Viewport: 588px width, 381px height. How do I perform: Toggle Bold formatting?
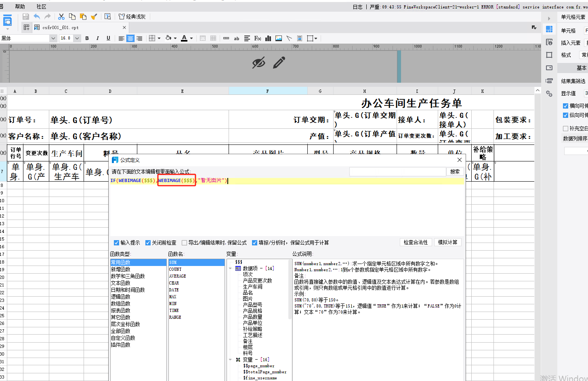click(x=87, y=38)
